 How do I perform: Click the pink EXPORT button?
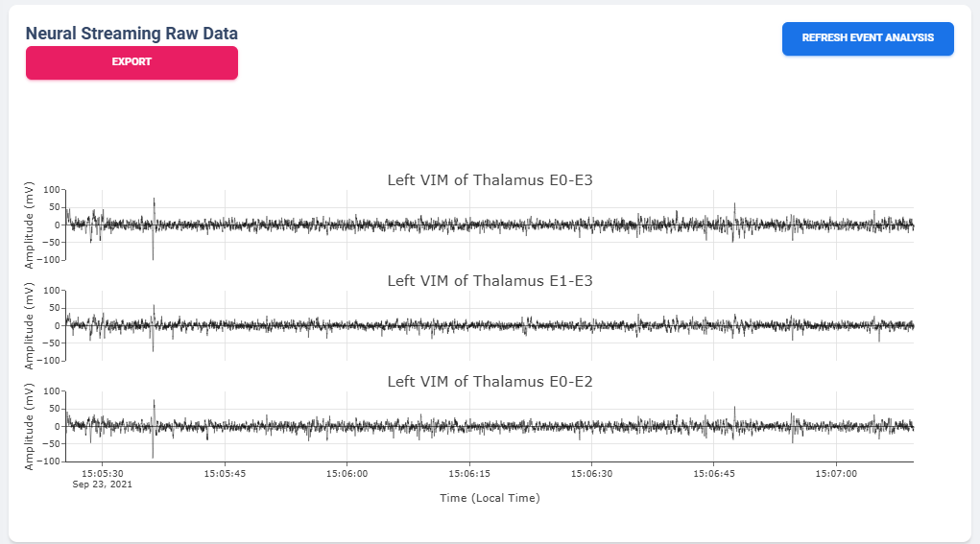[131, 62]
